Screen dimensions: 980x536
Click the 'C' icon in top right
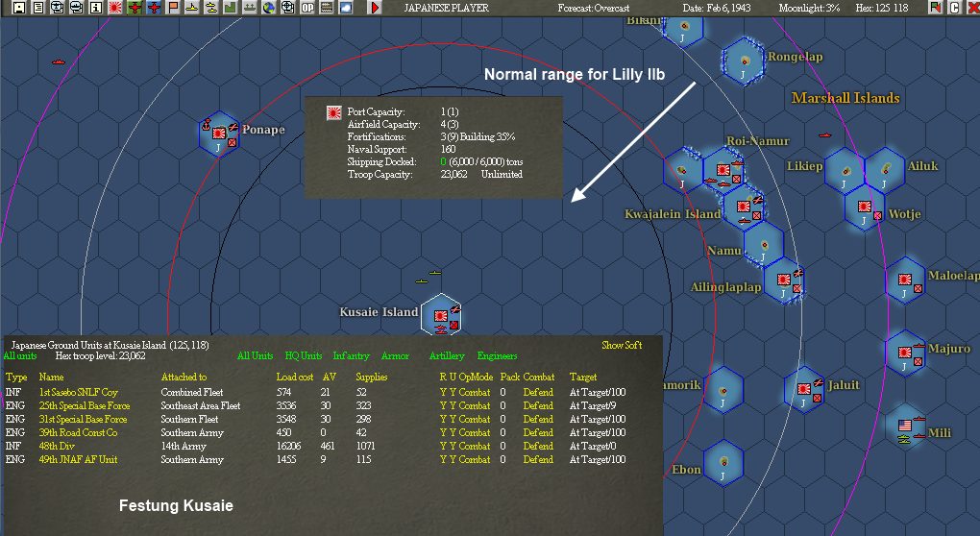pyautogui.click(x=954, y=8)
